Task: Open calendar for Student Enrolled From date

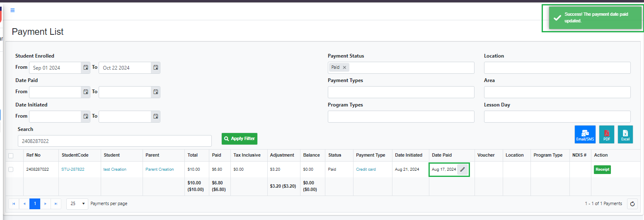Action: [86, 68]
